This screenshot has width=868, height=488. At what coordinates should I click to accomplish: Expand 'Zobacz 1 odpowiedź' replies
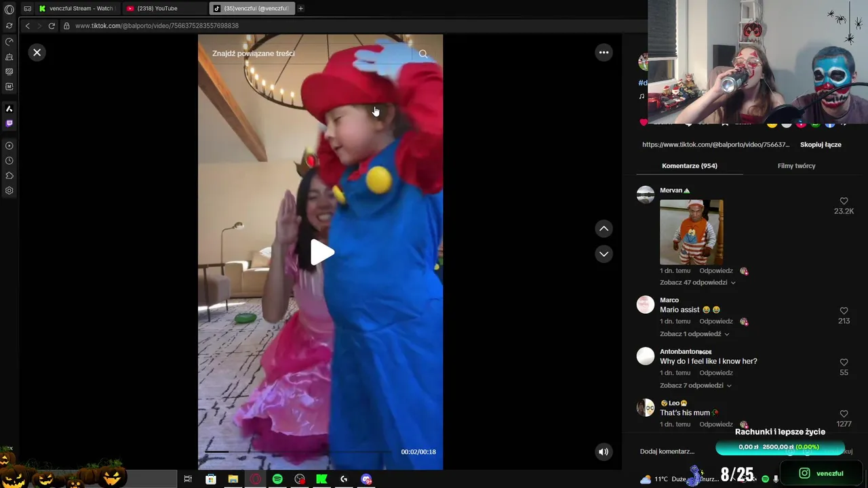694,334
